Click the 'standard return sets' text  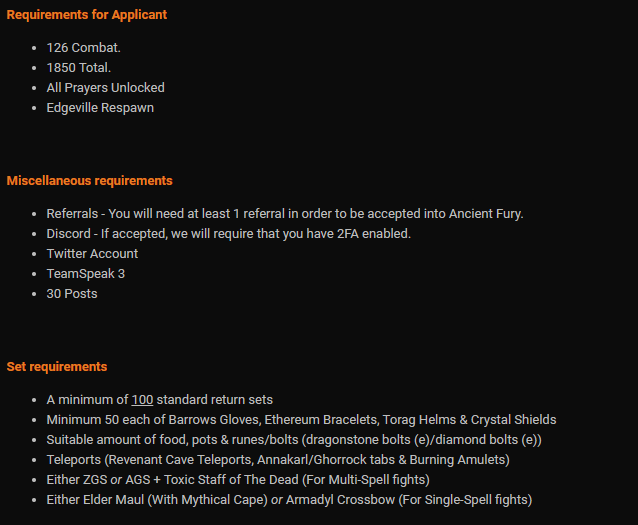point(214,400)
